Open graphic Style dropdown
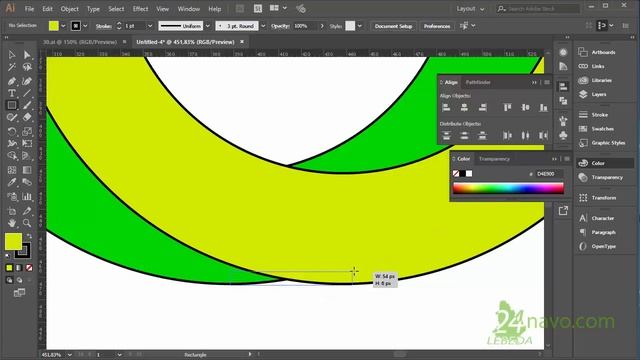 (360, 26)
